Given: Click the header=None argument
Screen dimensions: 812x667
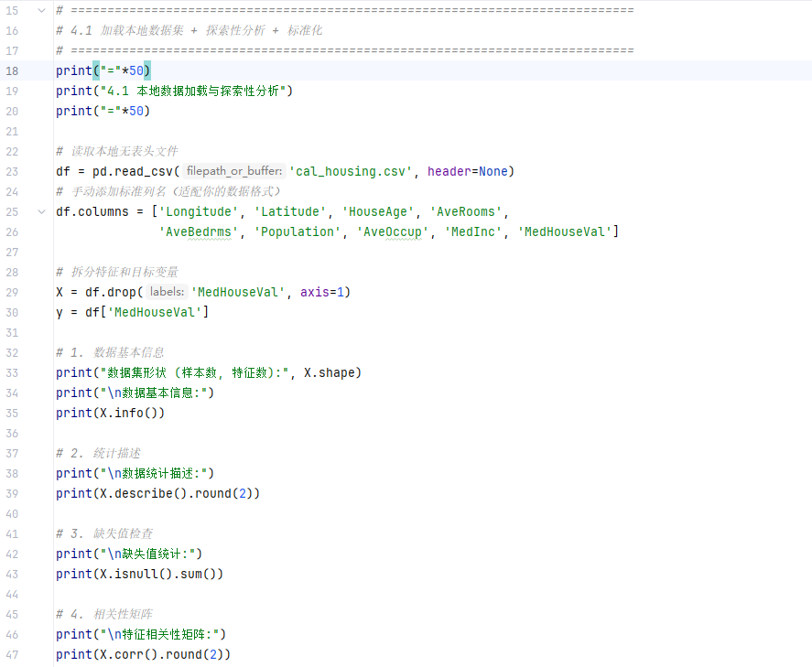Looking at the screenshot, I should (x=468, y=171).
